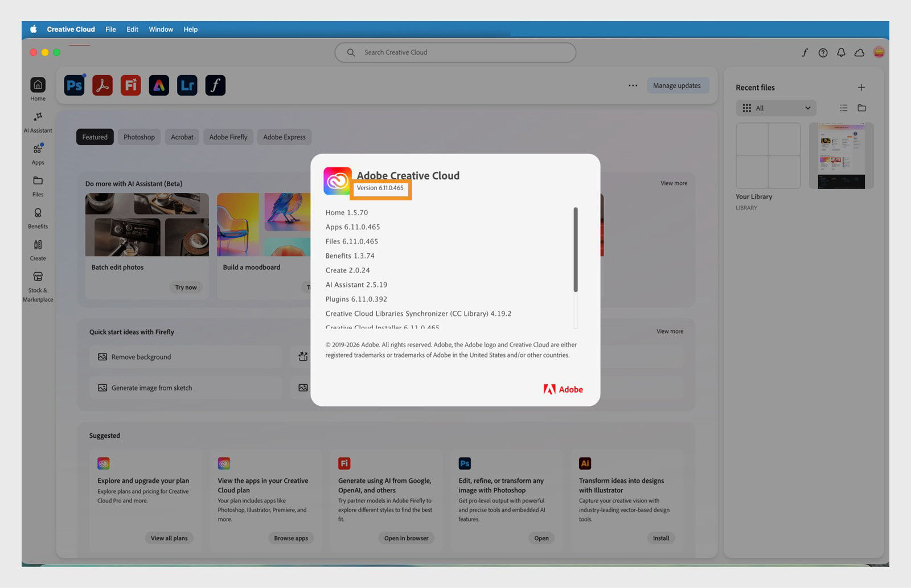Open Apps in the sidebar
Viewport: 911px width, 588px height.
[38, 154]
